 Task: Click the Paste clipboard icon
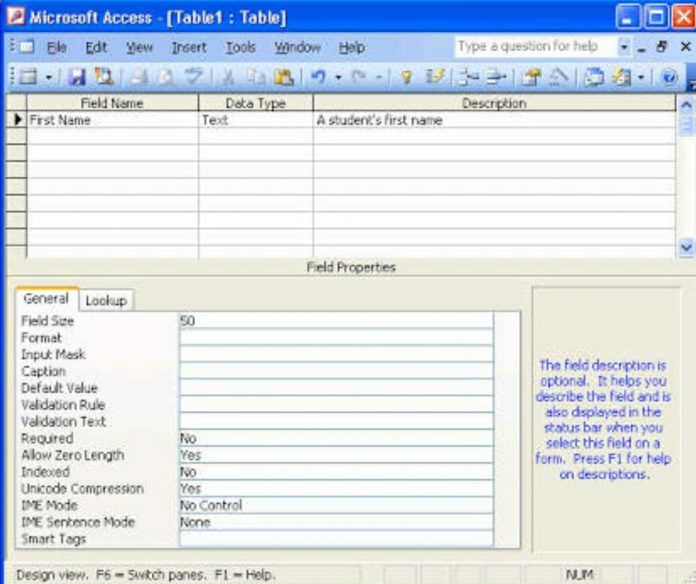pyautogui.click(x=283, y=76)
